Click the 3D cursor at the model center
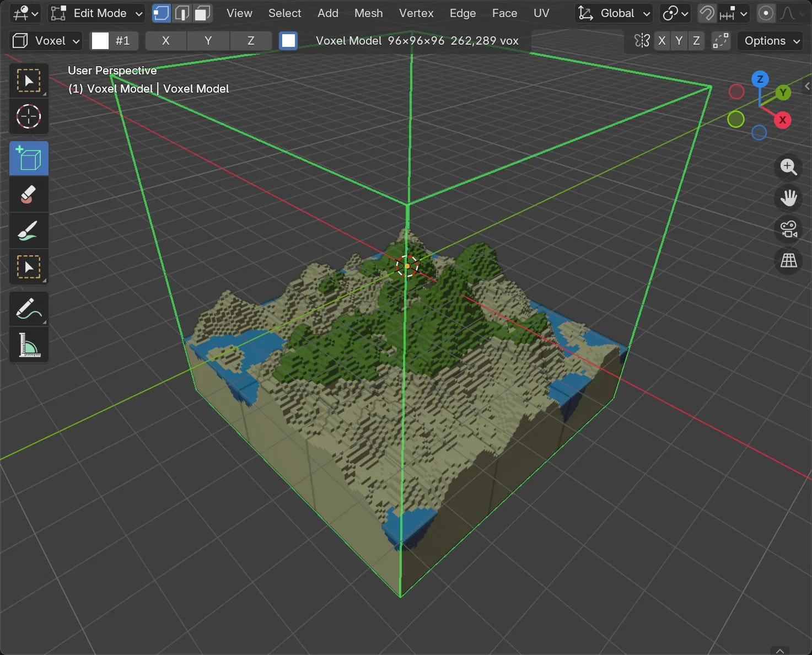This screenshot has height=655, width=812. [x=407, y=266]
